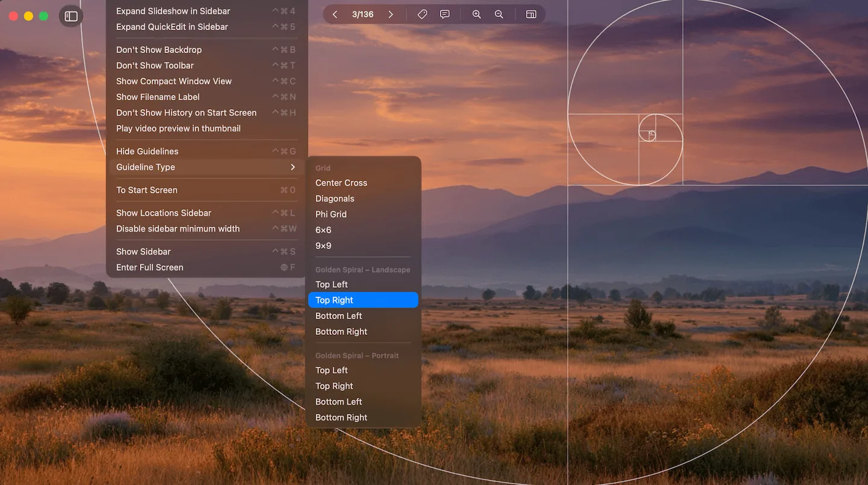Select highlighted Landscape Top Right spiral

click(363, 300)
